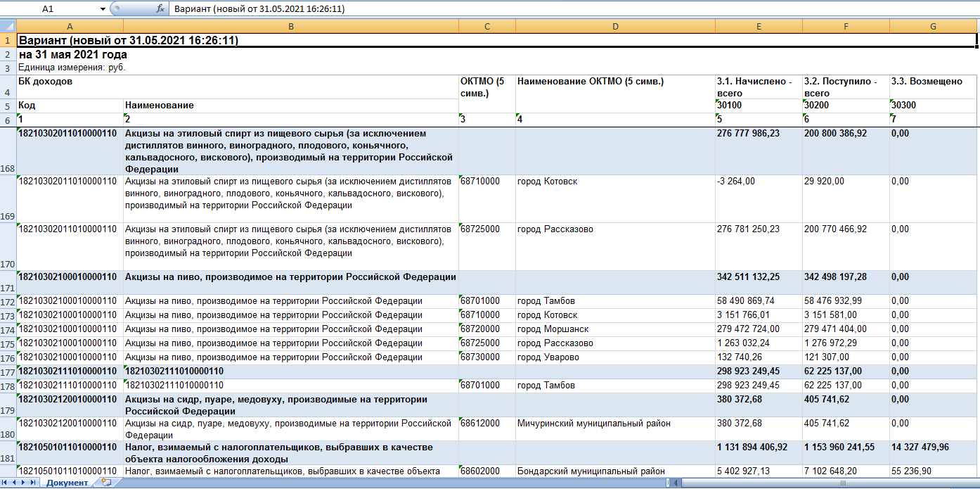Click the Name Box showing A1
The width and height of the screenshot is (980, 489).
(x=49, y=8)
